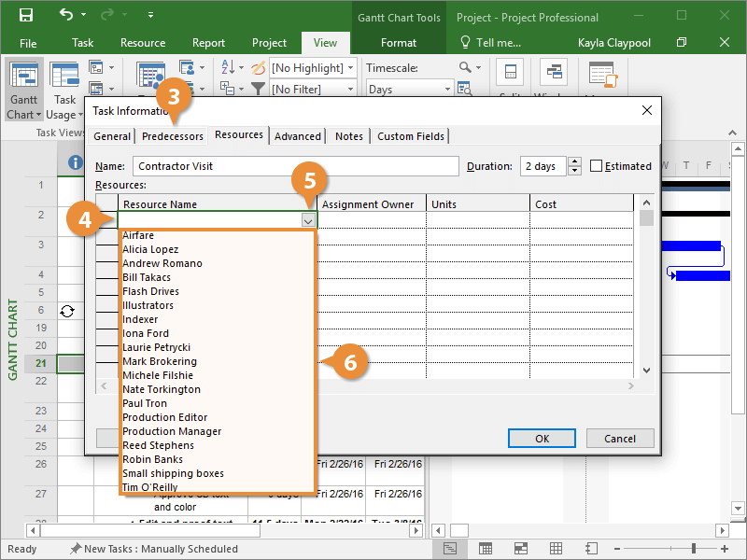The width and height of the screenshot is (747, 560).
Task: Click the Zoom magnifier icon in ribbon
Action: (x=465, y=68)
